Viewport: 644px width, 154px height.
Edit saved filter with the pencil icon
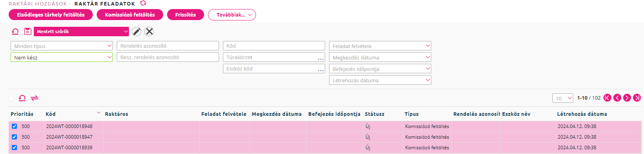coord(136,32)
